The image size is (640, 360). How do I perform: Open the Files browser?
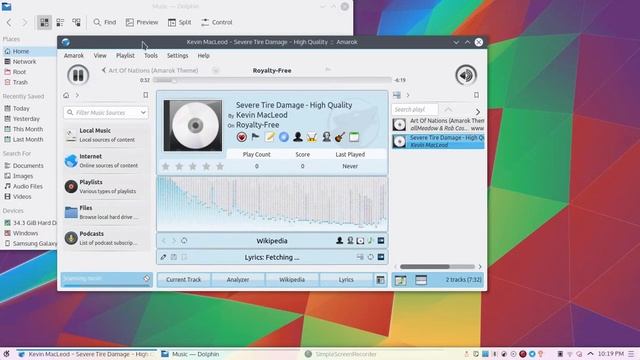coord(106,212)
